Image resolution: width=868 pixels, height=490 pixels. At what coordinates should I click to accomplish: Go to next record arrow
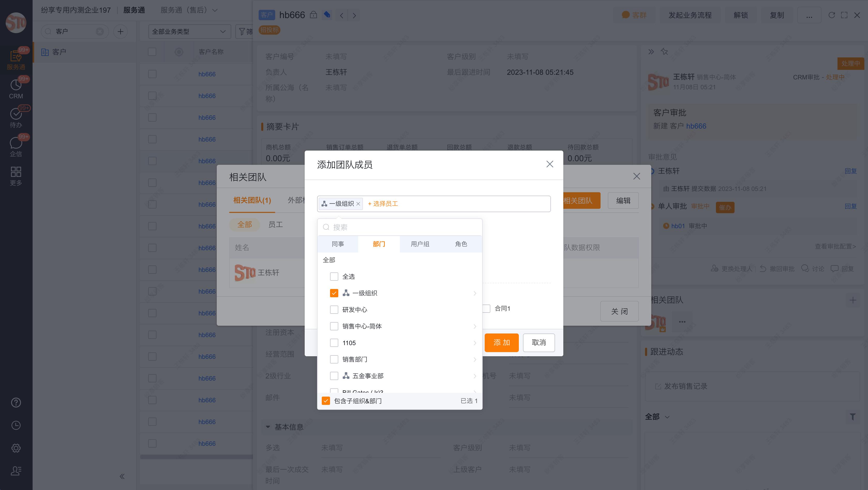pos(354,15)
